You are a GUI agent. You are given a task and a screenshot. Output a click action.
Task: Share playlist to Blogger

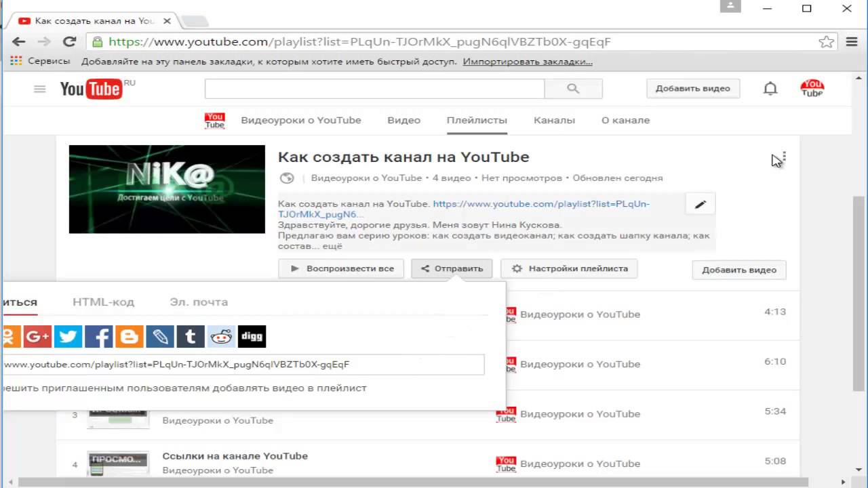tap(129, 337)
